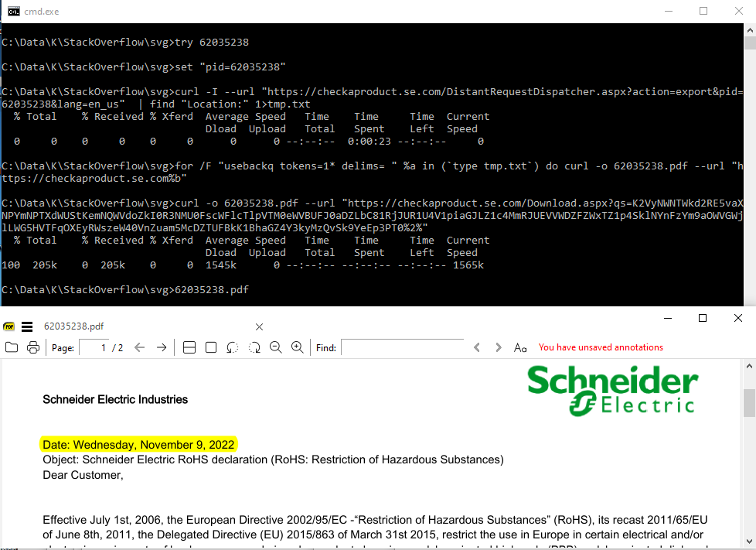Switch to single page fit icon
Screen dimensions: 756x550
pos(211,347)
